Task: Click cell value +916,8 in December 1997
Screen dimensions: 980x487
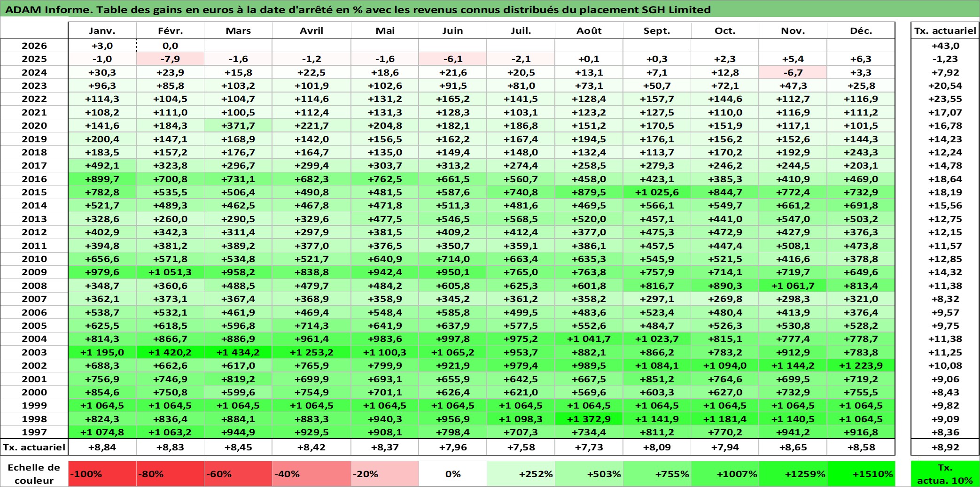Action: pyautogui.click(x=861, y=432)
